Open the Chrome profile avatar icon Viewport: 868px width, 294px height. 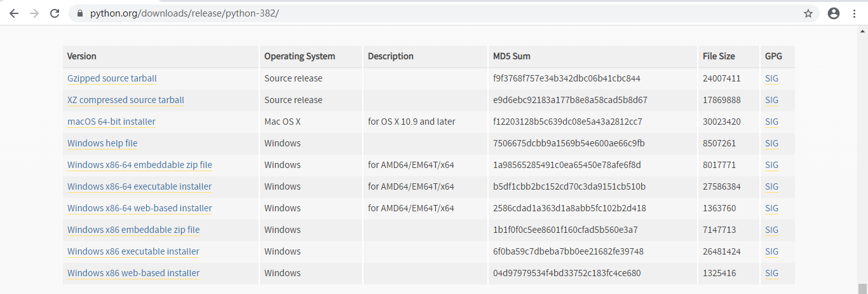click(x=834, y=13)
